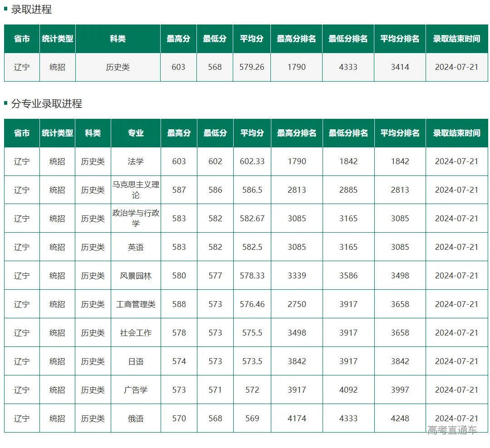Click the 广告学 major cell
The width and height of the screenshot is (490, 448).
pos(136,390)
